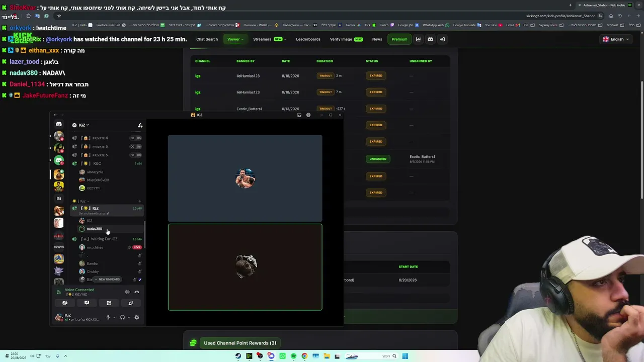Click the Windows Start button

pos(405,356)
